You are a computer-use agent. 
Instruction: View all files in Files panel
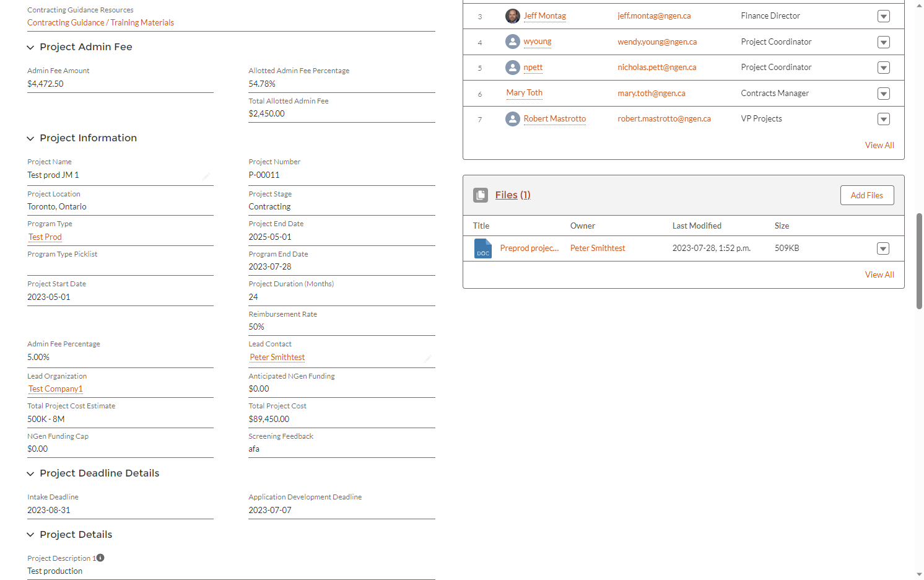tap(879, 275)
